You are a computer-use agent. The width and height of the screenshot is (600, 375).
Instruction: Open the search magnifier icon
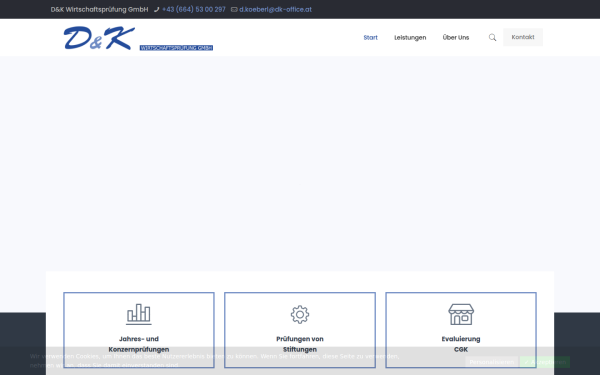(x=492, y=38)
